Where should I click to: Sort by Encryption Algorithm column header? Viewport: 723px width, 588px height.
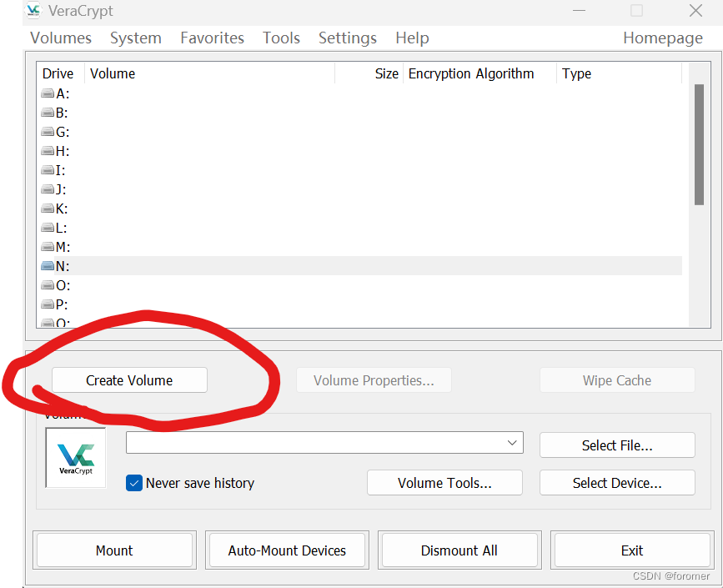click(480, 73)
